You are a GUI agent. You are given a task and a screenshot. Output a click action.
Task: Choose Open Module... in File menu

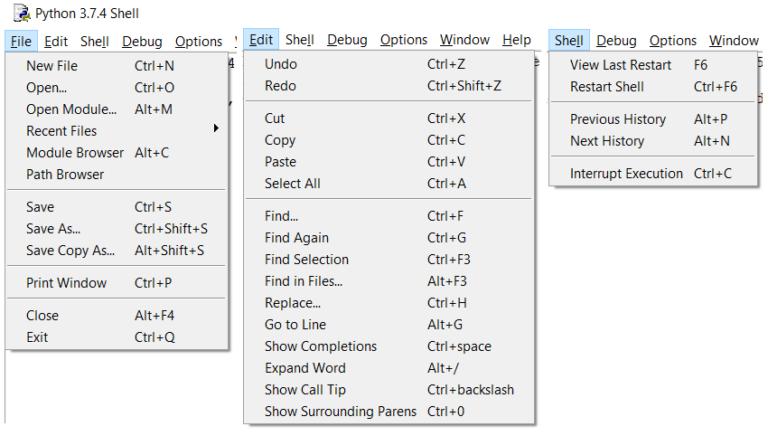click(71, 109)
